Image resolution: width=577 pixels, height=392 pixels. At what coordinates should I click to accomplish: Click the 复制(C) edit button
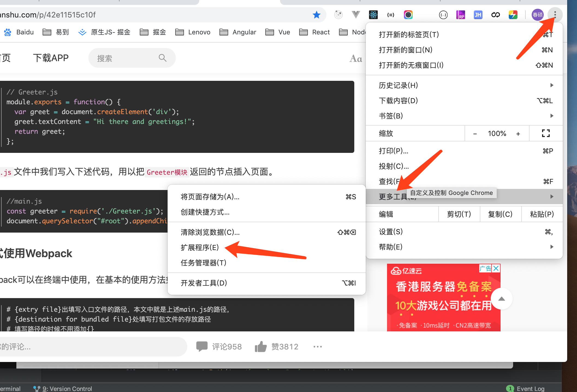click(500, 214)
